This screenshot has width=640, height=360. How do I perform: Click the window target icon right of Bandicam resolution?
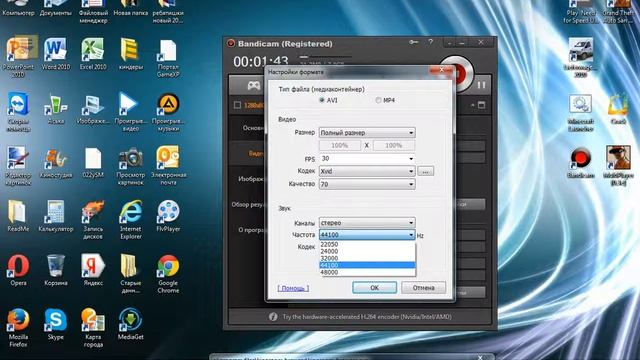(482, 105)
